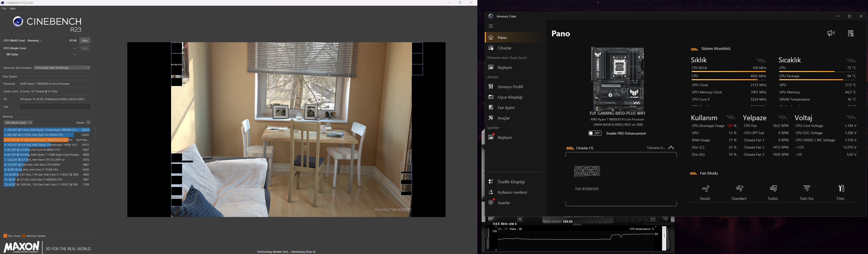Collapse the Cihazlar devices list chevron
Image resolution: width=868 pixels, height=254 pixels.
coord(671,148)
